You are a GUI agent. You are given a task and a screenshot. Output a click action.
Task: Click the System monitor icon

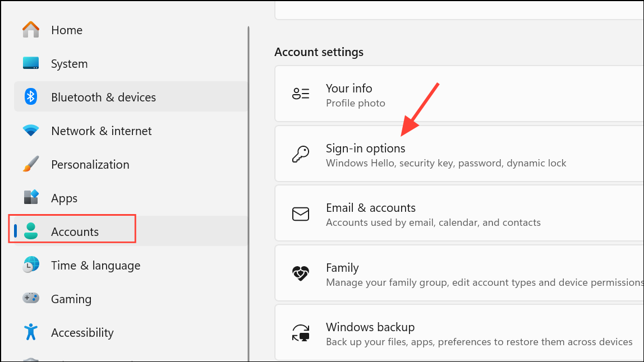pos(31,63)
